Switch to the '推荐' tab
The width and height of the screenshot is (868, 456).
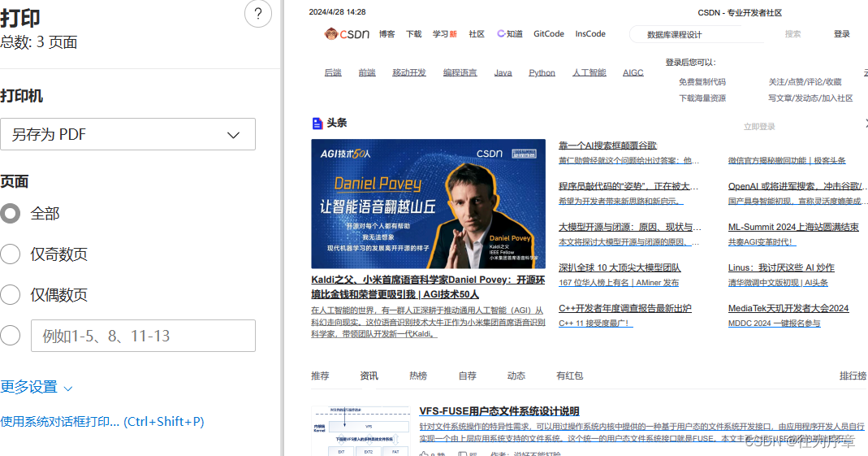pos(320,376)
